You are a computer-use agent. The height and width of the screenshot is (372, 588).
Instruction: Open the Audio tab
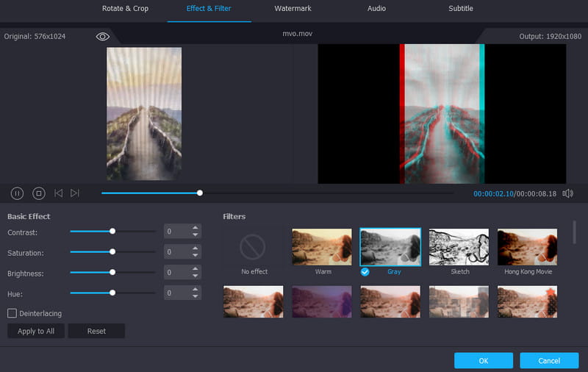(376, 8)
